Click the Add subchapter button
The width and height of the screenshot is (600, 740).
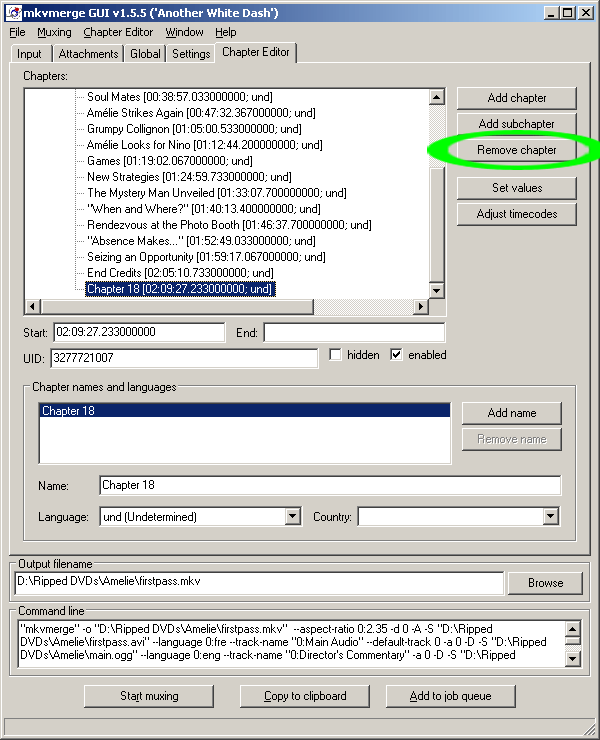coord(516,124)
